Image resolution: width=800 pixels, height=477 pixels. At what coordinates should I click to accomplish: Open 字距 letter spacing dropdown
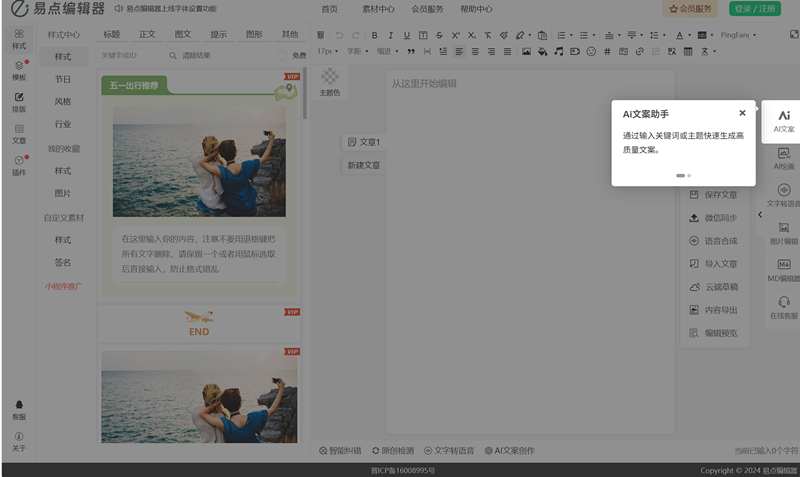point(358,52)
